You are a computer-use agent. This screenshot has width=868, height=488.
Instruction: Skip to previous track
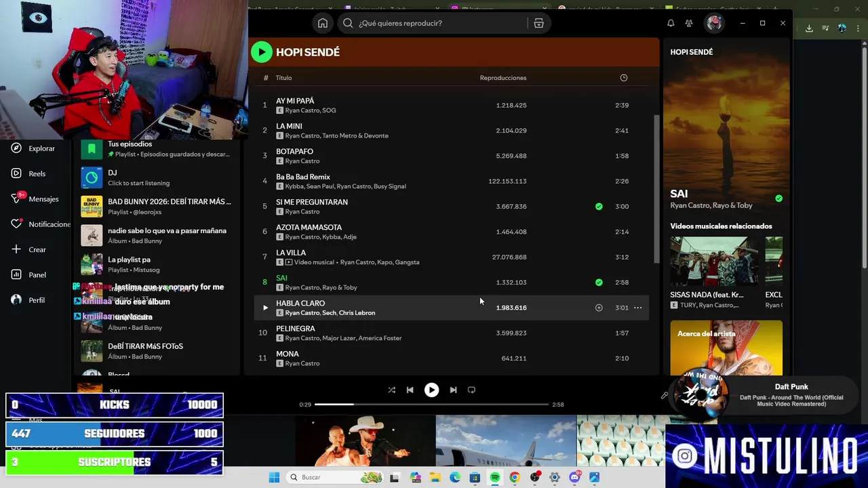point(410,390)
